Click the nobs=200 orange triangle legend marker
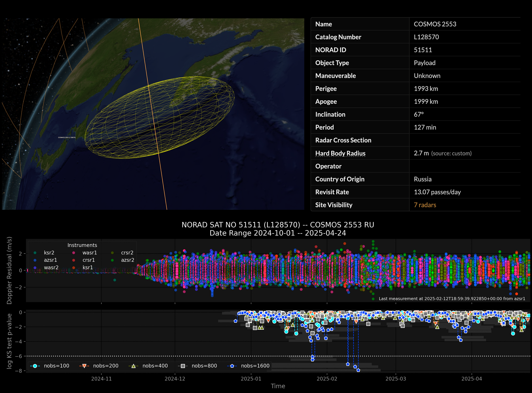 84,366
